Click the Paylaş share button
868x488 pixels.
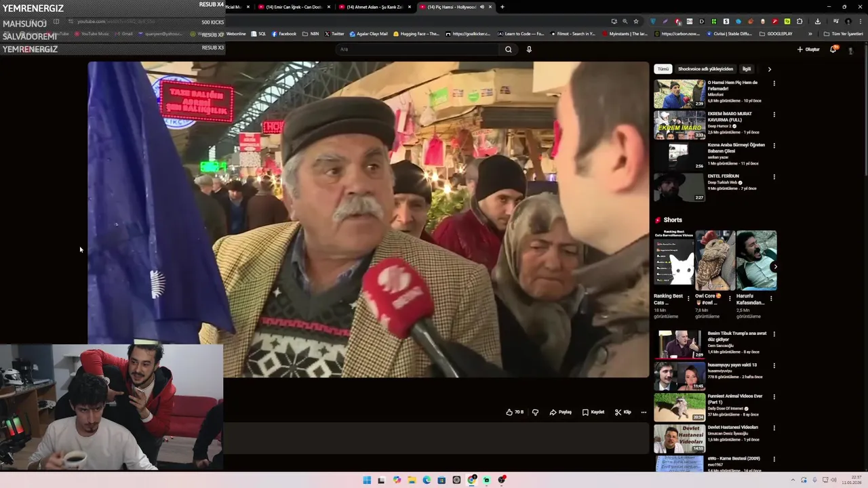coord(561,412)
